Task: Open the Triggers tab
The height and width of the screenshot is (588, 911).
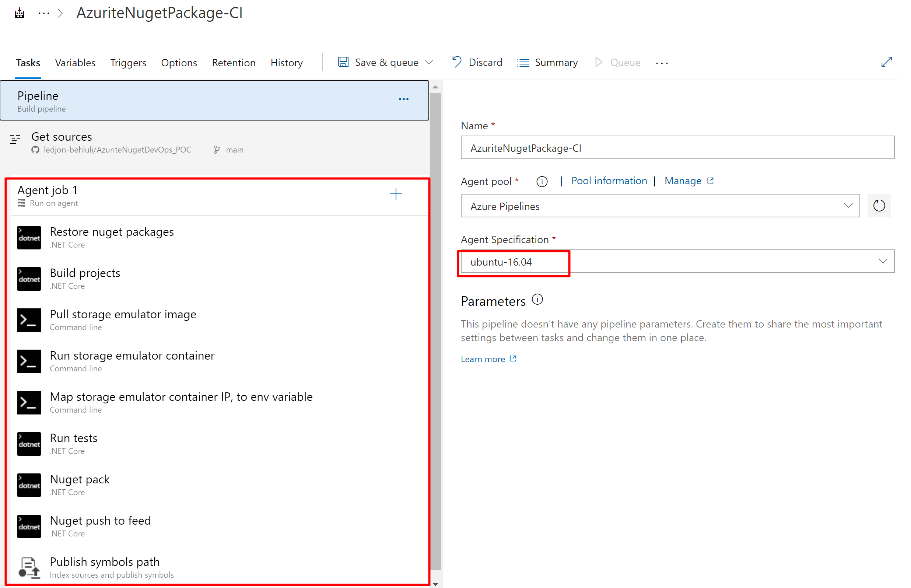Action: point(128,63)
